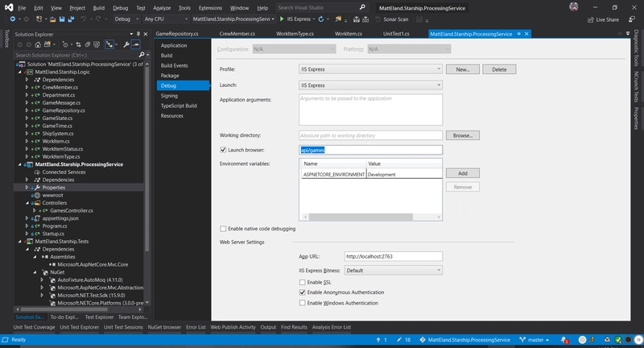Click the refresh icon next to IIS Express

pyautogui.click(x=320, y=19)
